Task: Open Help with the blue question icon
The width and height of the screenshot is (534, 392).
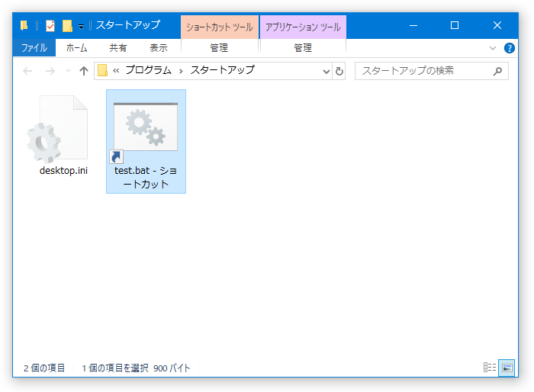Action: point(509,48)
